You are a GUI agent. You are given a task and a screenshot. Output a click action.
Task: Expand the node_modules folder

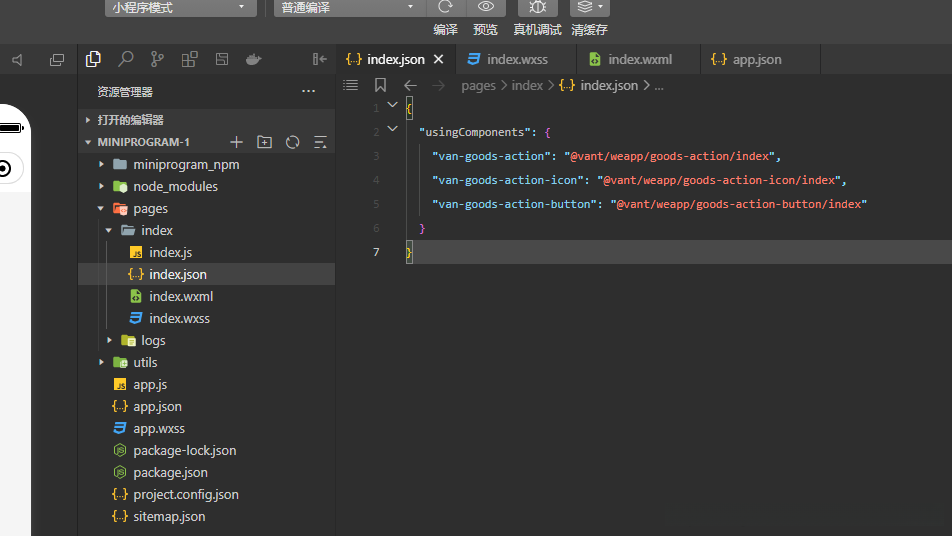point(175,186)
